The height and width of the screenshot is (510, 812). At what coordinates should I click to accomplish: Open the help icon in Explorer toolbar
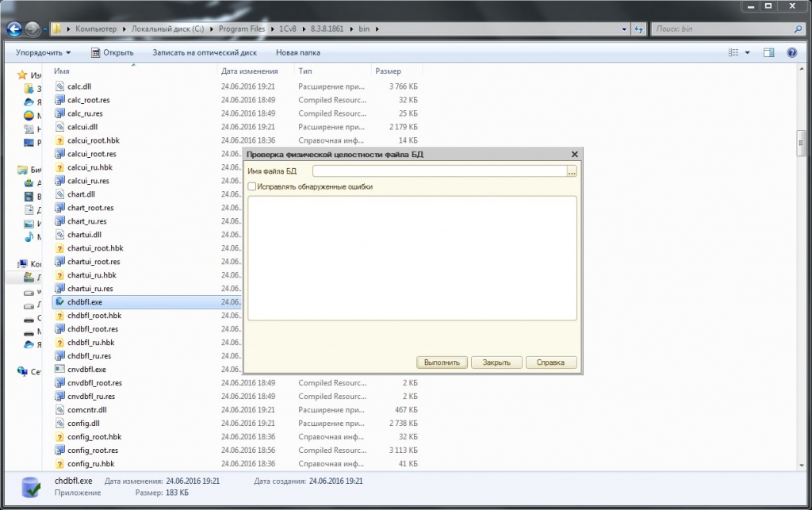tap(791, 52)
